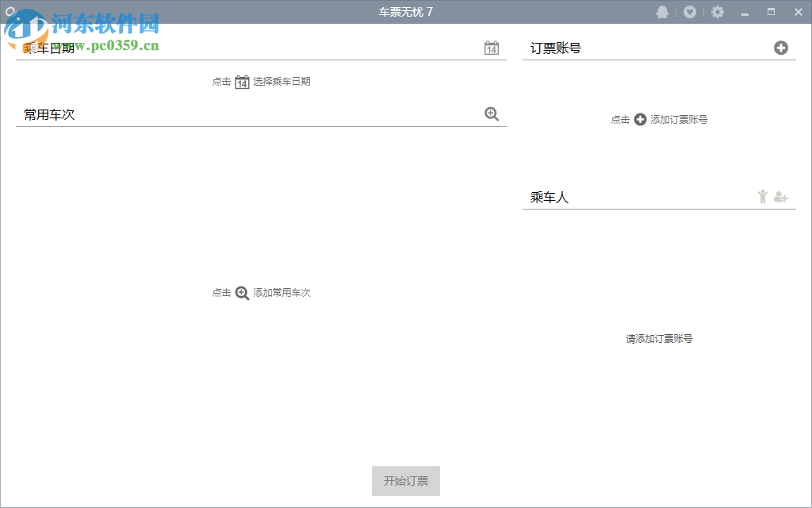Select the child passenger icon in 乘车人 panel
Image resolution: width=812 pixels, height=508 pixels.
pos(762,196)
